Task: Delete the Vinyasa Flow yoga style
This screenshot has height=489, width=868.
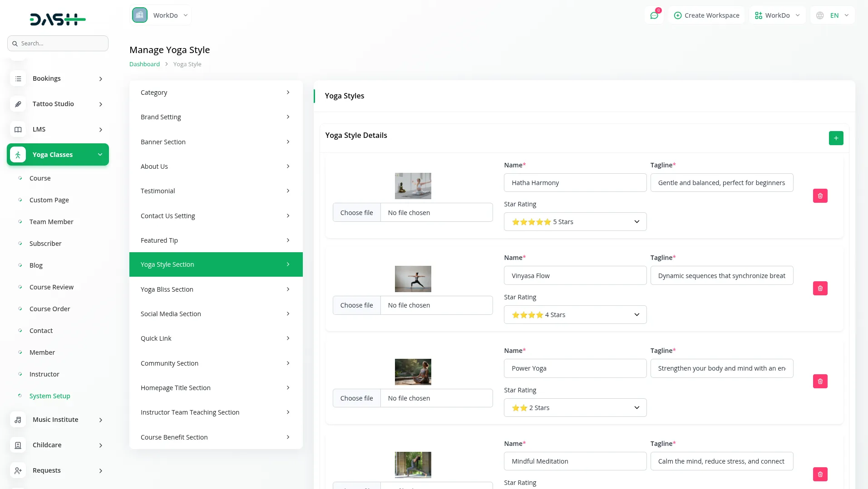Action: click(820, 289)
